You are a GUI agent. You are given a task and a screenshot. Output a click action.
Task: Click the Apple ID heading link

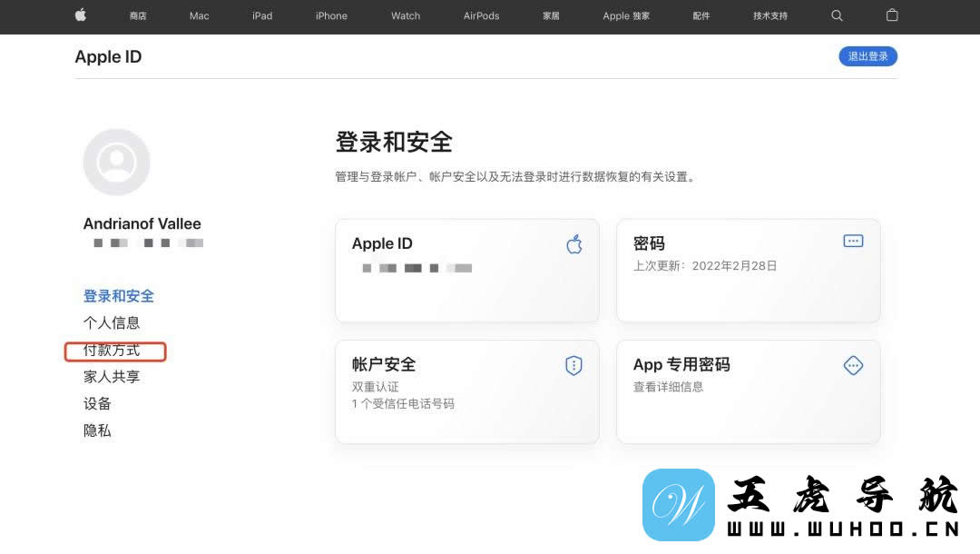point(108,56)
